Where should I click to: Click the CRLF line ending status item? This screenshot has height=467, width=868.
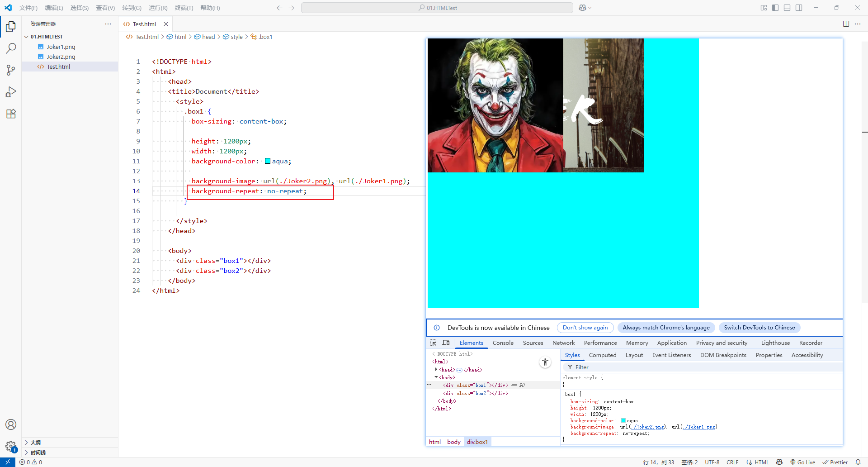pos(732,462)
